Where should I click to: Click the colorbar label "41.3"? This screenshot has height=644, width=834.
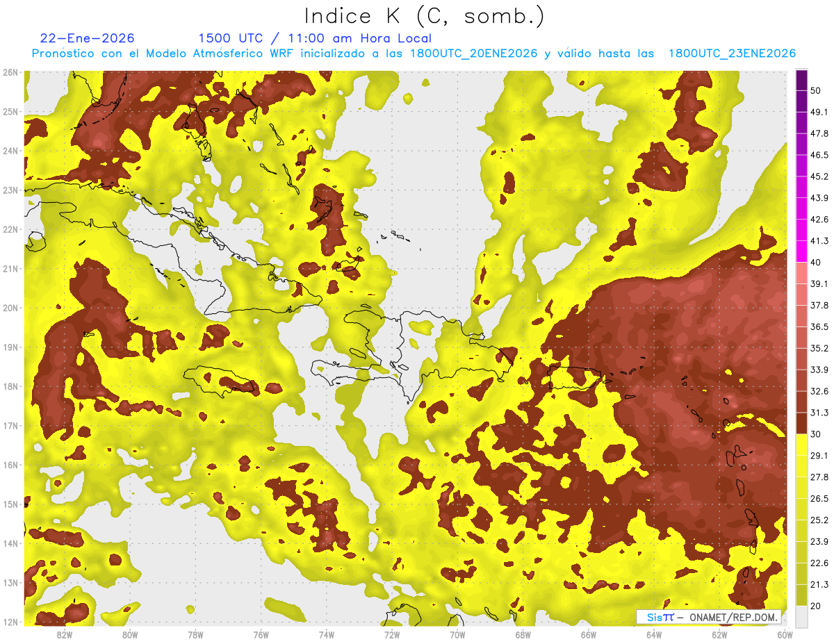(819, 240)
